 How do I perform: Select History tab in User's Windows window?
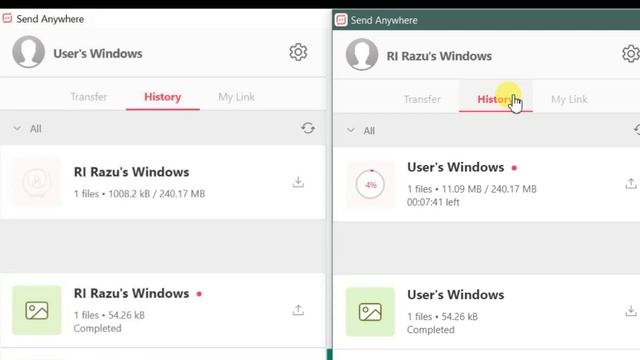click(x=162, y=97)
